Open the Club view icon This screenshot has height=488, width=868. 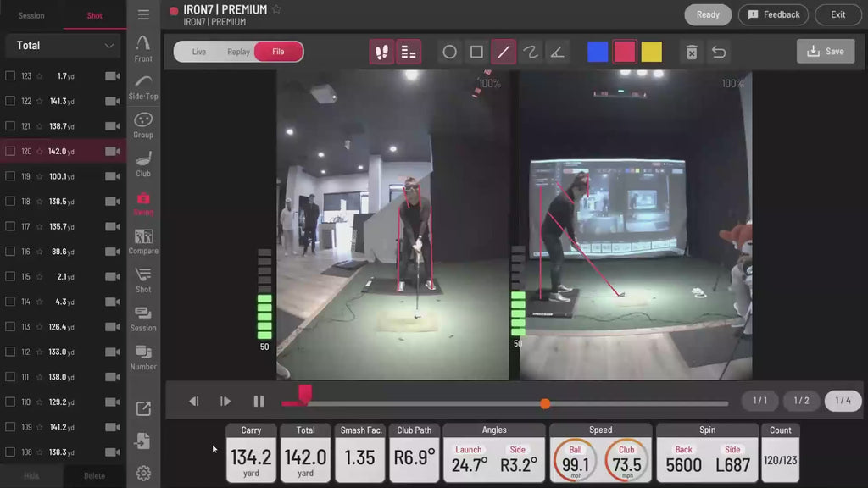tap(143, 164)
